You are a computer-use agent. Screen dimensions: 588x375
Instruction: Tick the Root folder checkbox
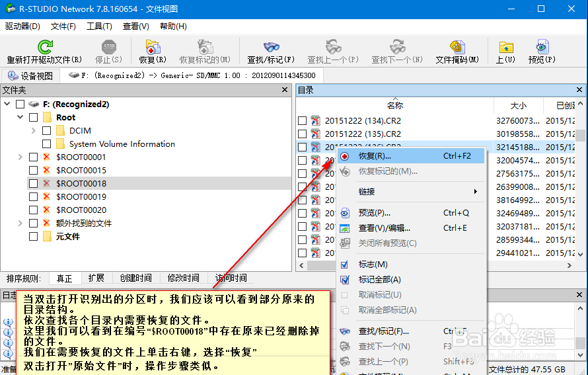[34, 118]
